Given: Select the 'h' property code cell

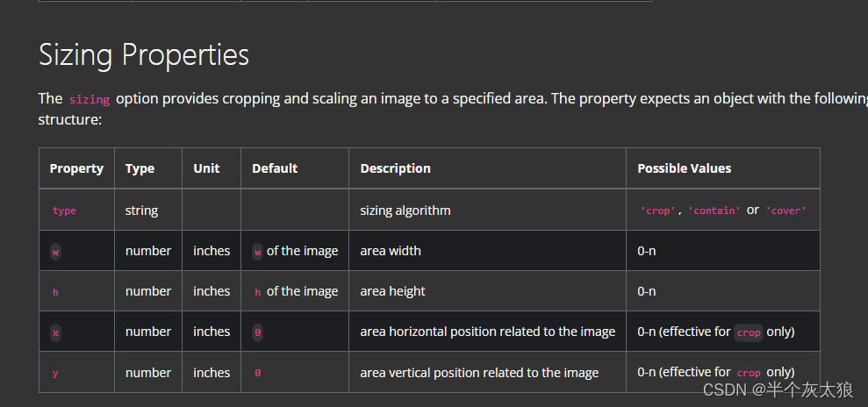Looking at the screenshot, I should tap(55, 292).
